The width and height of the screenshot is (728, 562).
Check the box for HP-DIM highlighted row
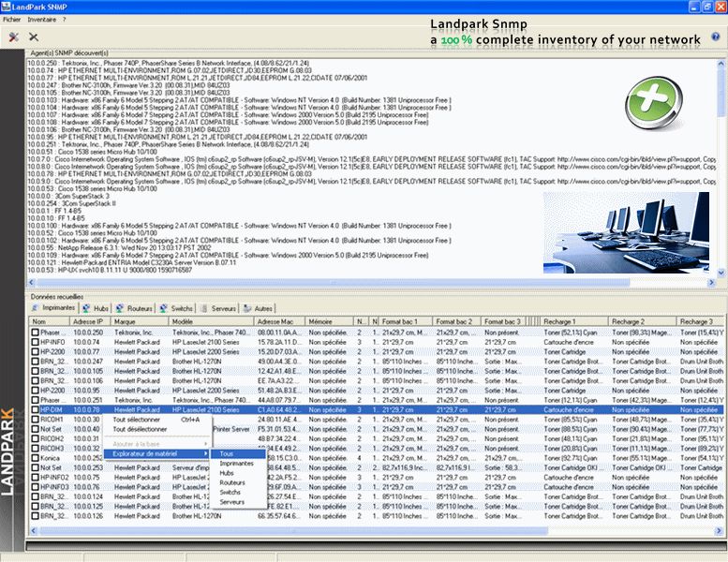tap(35, 409)
